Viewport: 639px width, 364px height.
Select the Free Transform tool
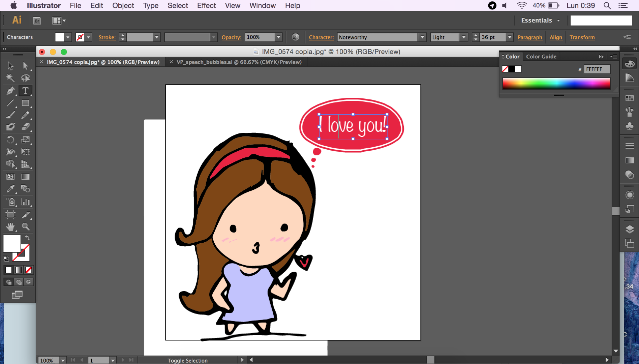click(26, 152)
